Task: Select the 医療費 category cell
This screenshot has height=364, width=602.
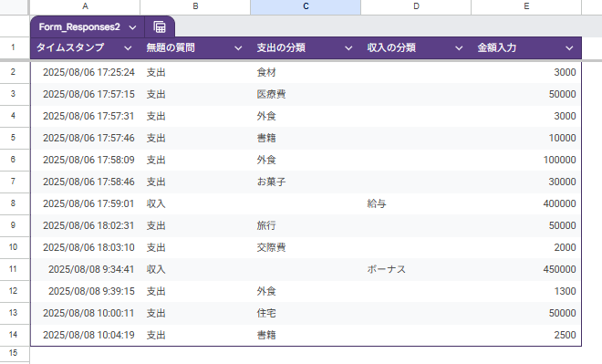Action: tap(306, 94)
